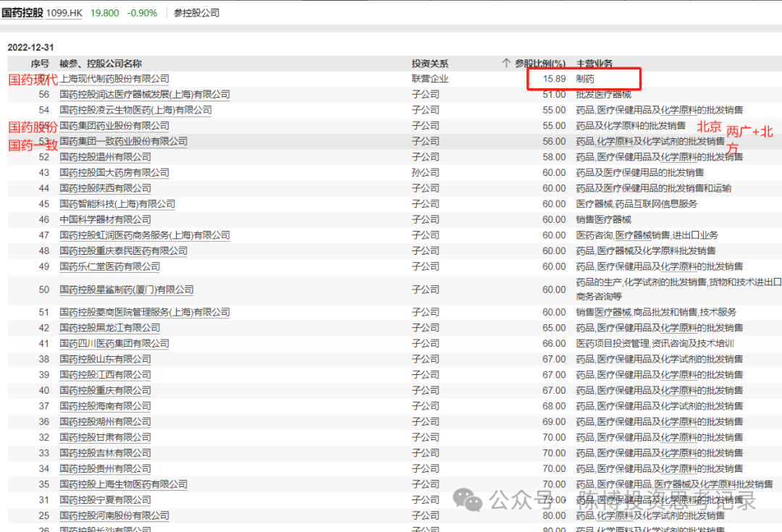Click 孙公司 in the 国大药房 row
The image size is (782, 532).
pyautogui.click(x=426, y=172)
